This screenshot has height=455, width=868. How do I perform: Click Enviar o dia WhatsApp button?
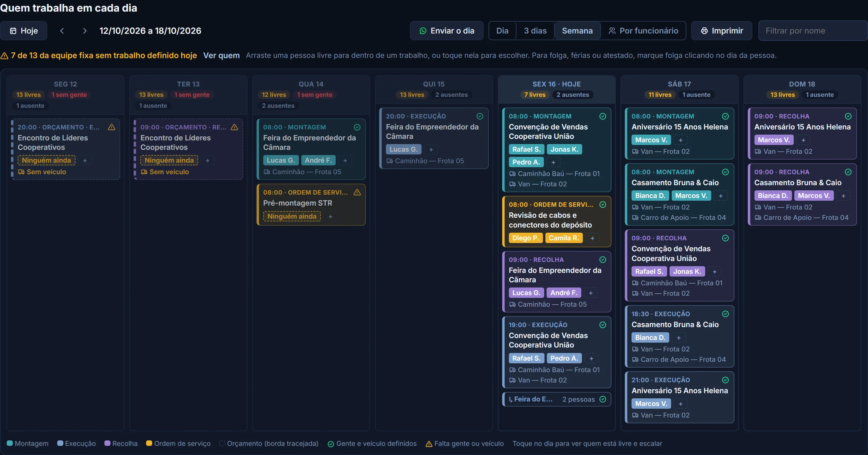coord(446,31)
